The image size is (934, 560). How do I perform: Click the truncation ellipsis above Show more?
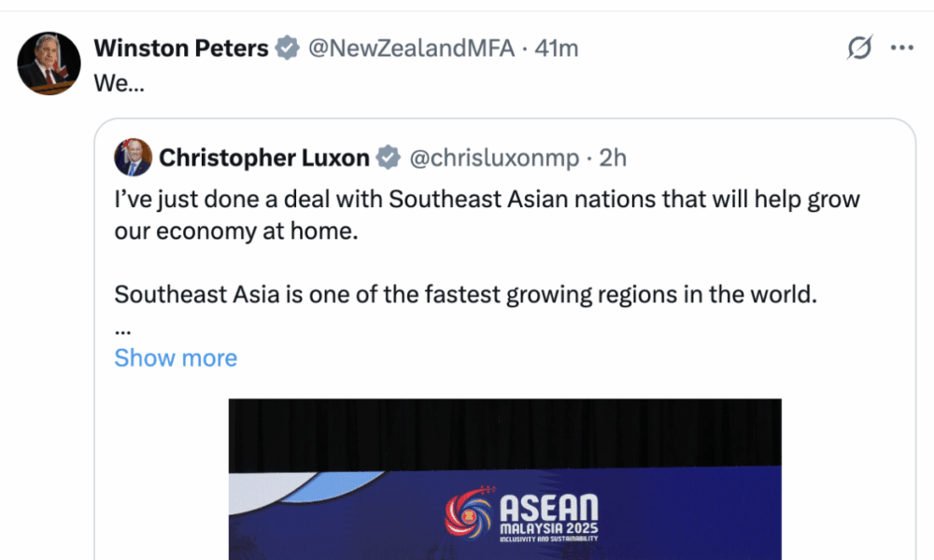click(x=122, y=329)
